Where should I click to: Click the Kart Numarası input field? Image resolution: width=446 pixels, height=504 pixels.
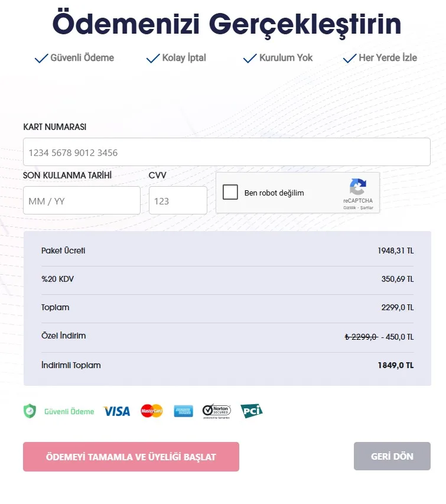tap(226, 152)
